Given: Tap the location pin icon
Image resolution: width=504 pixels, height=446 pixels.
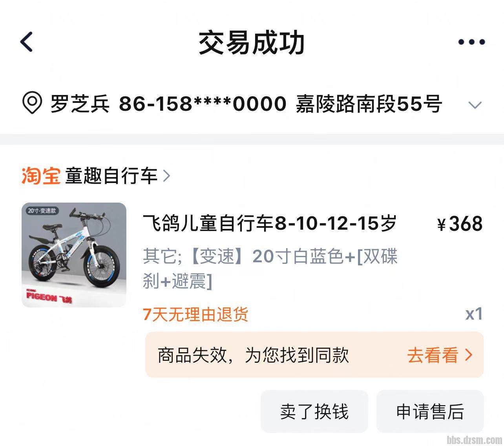Looking at the screenshot, I should pyautogui.click(x=32, y=103).
